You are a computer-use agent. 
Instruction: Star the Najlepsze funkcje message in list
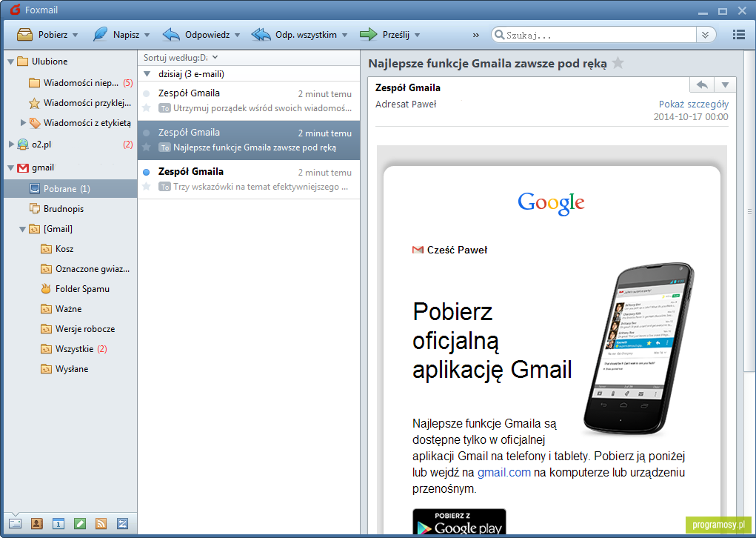coord(147,147)
